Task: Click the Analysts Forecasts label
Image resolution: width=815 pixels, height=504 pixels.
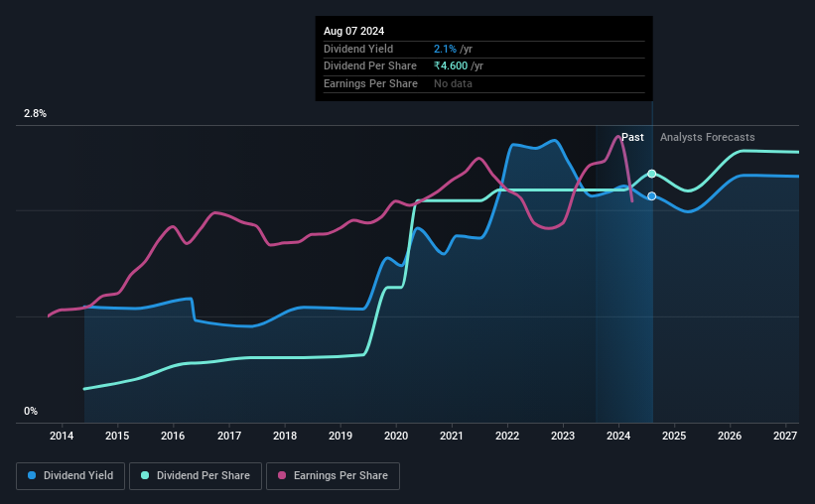Action: 708,137
